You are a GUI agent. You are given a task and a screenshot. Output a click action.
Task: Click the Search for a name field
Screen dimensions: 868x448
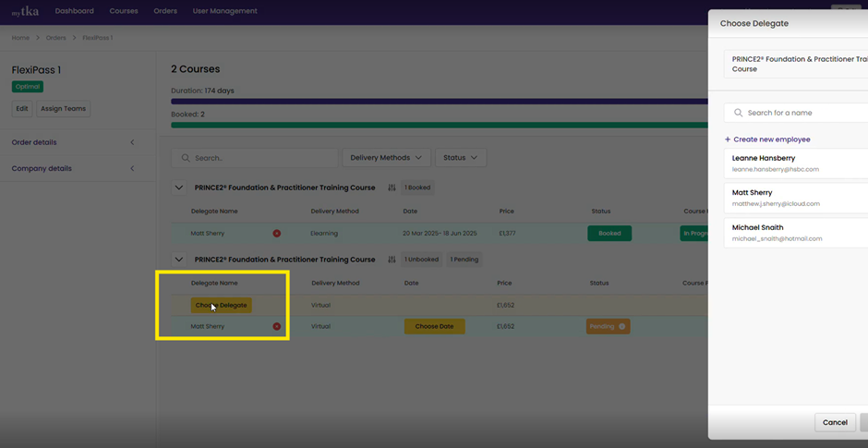click(x=795, y=113)
